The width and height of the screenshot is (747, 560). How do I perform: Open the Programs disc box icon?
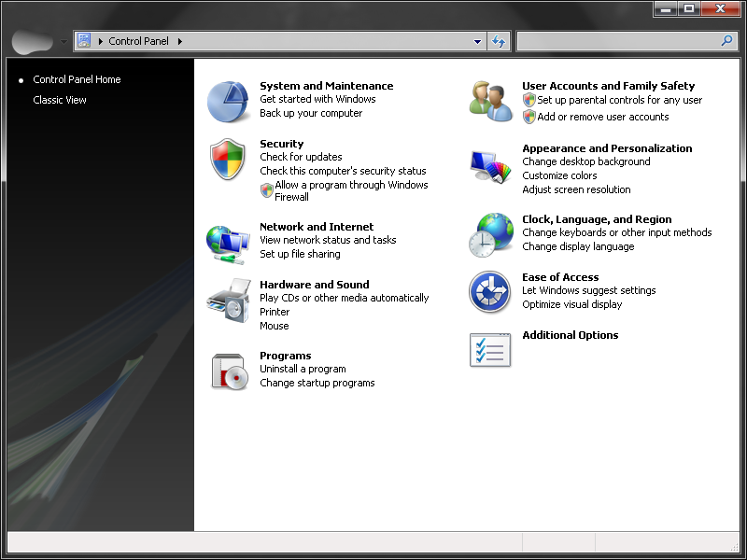pyautogui.click(x=228, y=371)
